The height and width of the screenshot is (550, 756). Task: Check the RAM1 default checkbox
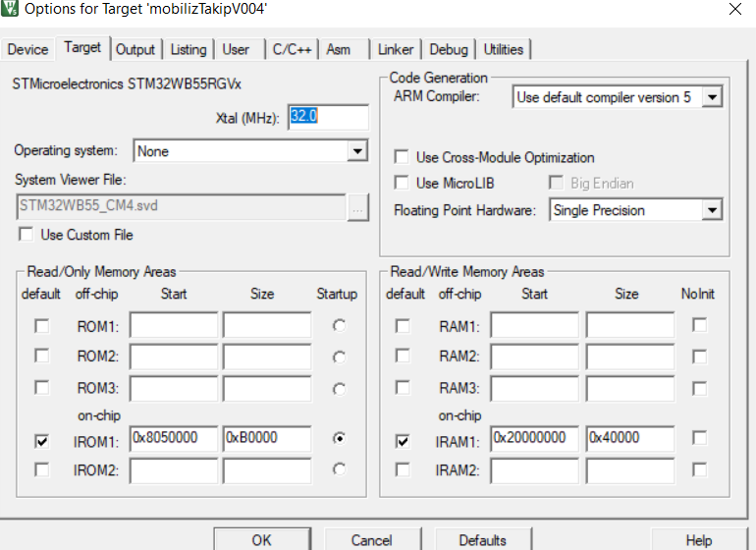point(403,326)
